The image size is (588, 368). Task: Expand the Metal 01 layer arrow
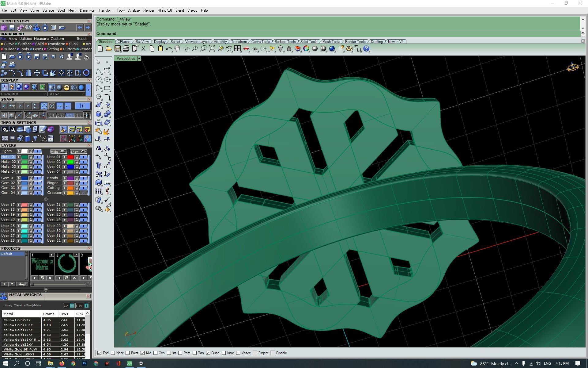pyautogui.click(x=19, y=157)
